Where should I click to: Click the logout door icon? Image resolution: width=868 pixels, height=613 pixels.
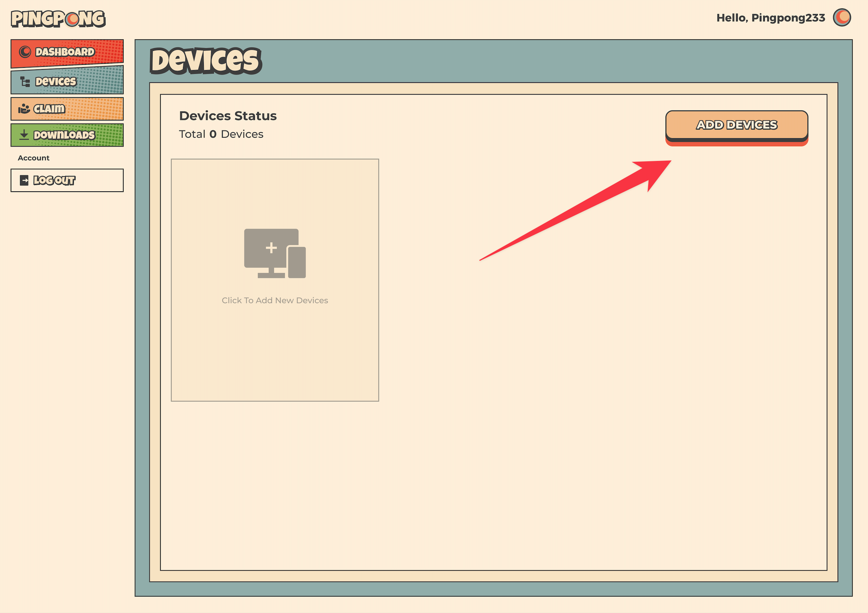pyautogui.click(x=24, y=180)
